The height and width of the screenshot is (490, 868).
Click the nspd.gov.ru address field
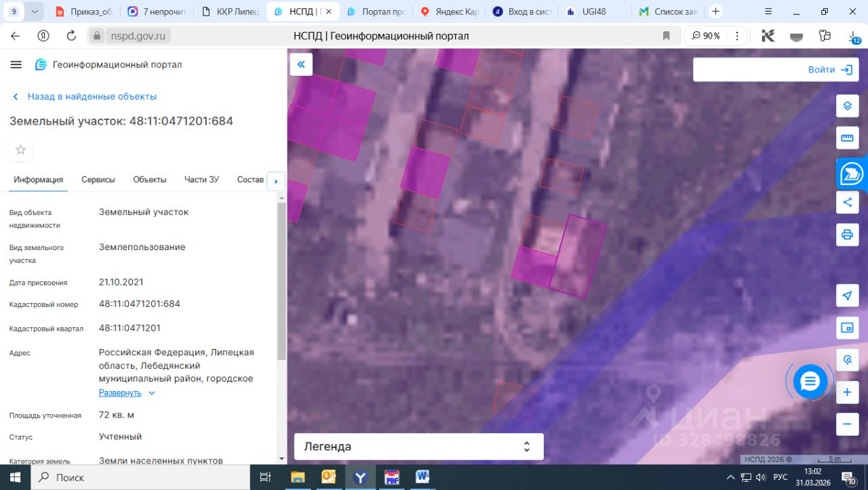[x=138, y=36]
